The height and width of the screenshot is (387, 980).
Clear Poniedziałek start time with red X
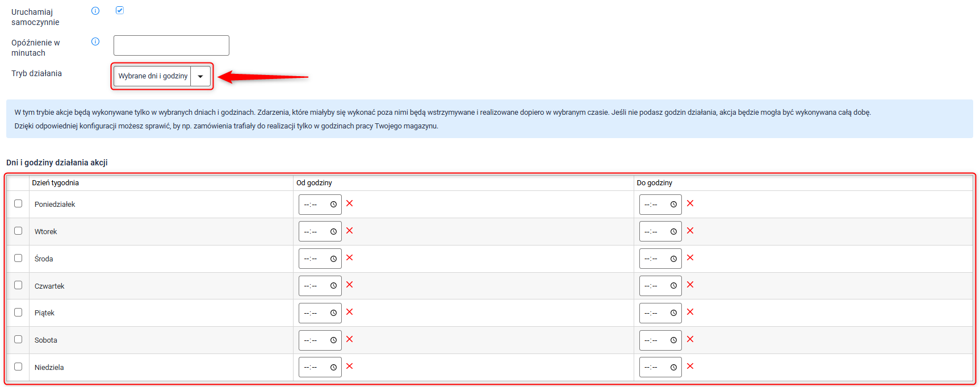point(350,203)
